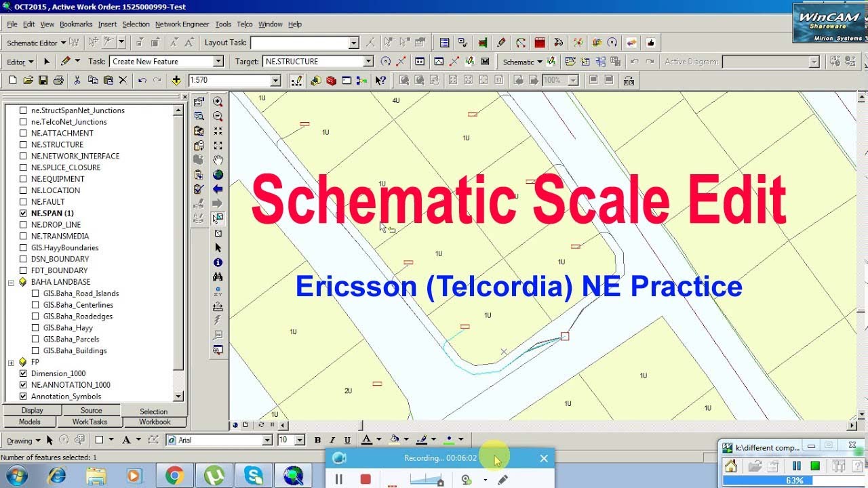Collapse the BAHA LANDBASE group
Screen dimensions: 868x488
coord(11,282)
